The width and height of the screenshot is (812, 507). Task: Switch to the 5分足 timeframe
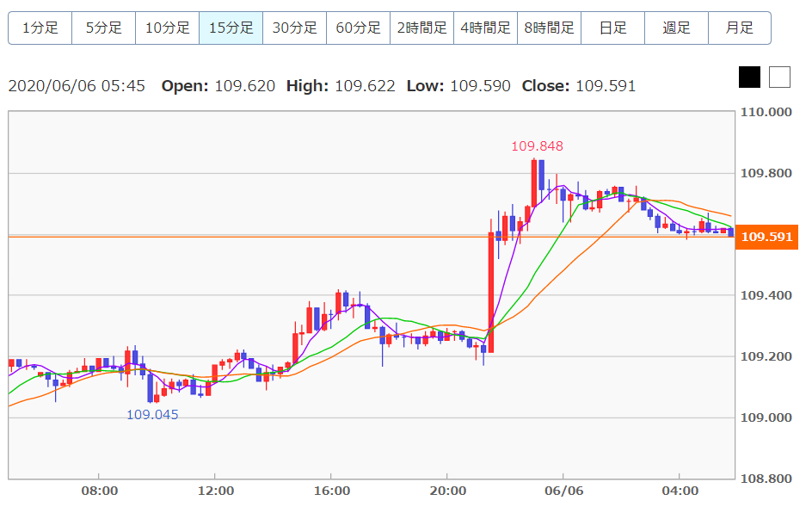click(103, 28)
